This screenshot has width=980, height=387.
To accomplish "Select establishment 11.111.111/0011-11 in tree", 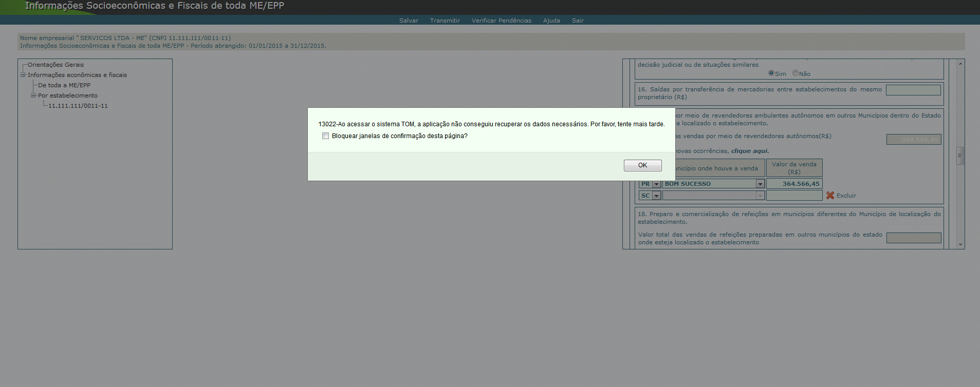I will coord(78,106).
